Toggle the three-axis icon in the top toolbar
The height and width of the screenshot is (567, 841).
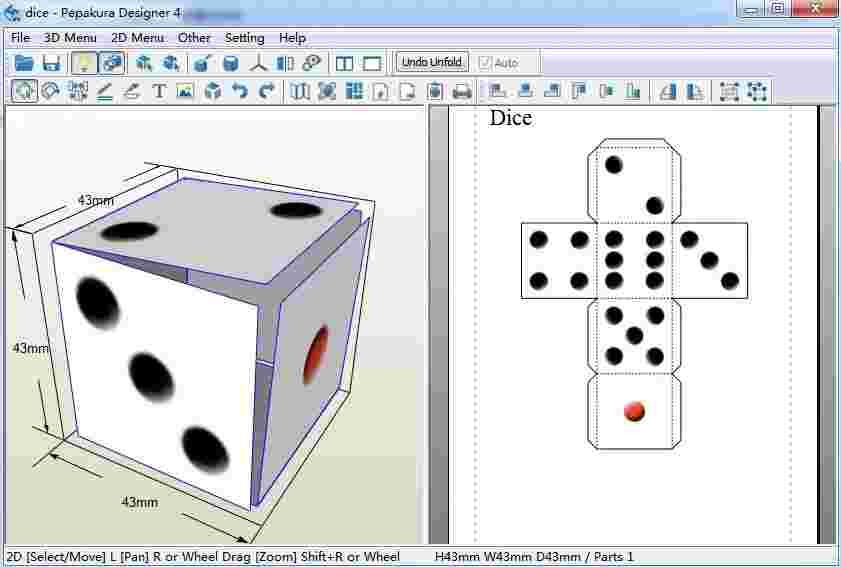coord(259,63)
